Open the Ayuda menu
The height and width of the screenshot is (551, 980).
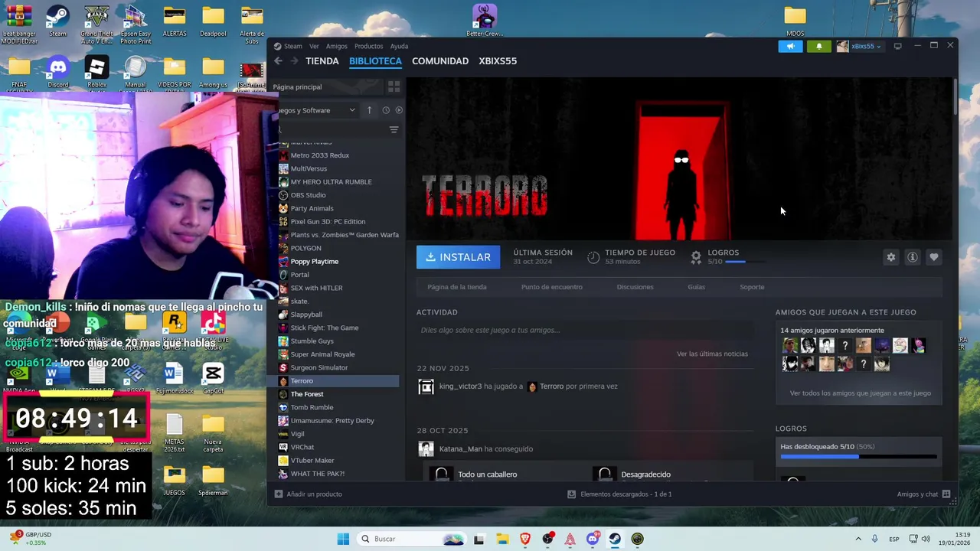tap(399, 46)
